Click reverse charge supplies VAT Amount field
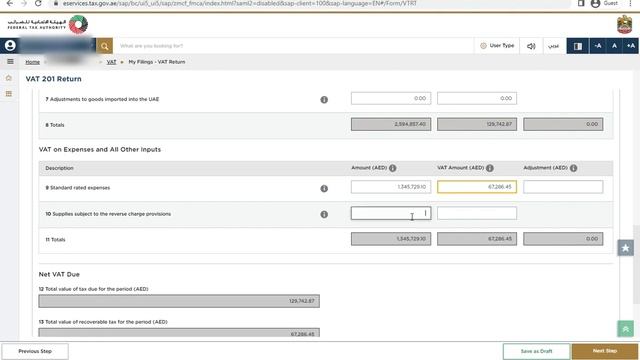This screenshot has height=360, width=640. coord(477,213)
